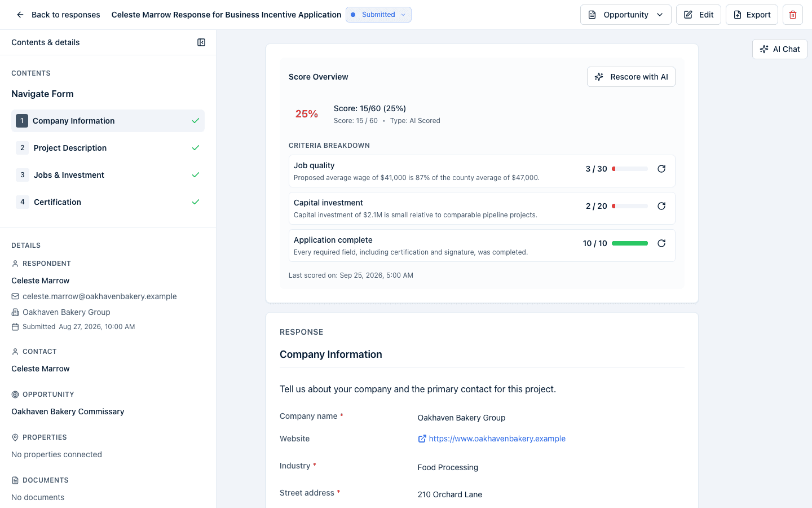This screenshot has width=812, height=508.
Task: Click the Job quality score progress bar
Action: [x=630, y=169]
